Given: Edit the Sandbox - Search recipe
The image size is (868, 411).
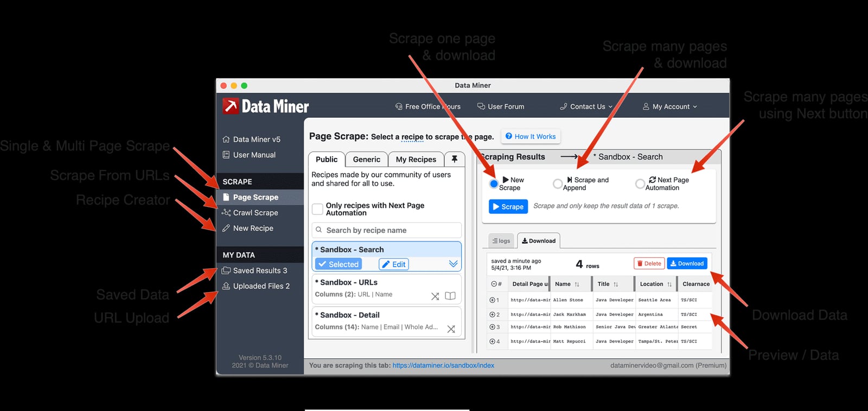Looking at the screenshot, I should coord(394,264).
